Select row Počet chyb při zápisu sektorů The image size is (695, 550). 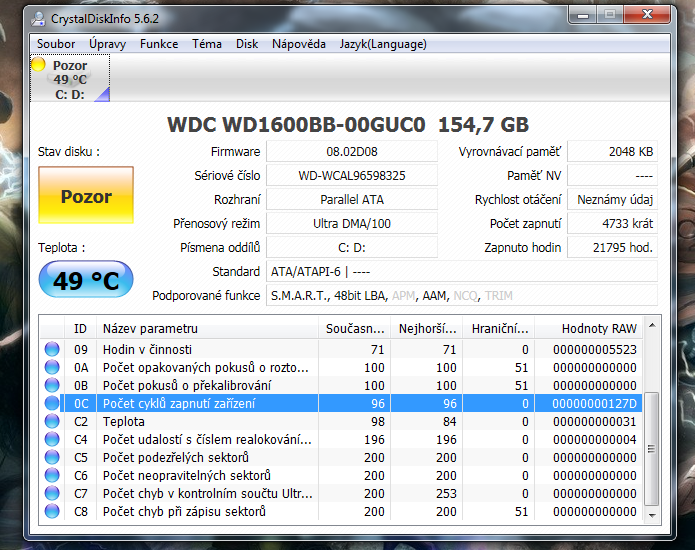pyautogui.click(x=340, y=511)
